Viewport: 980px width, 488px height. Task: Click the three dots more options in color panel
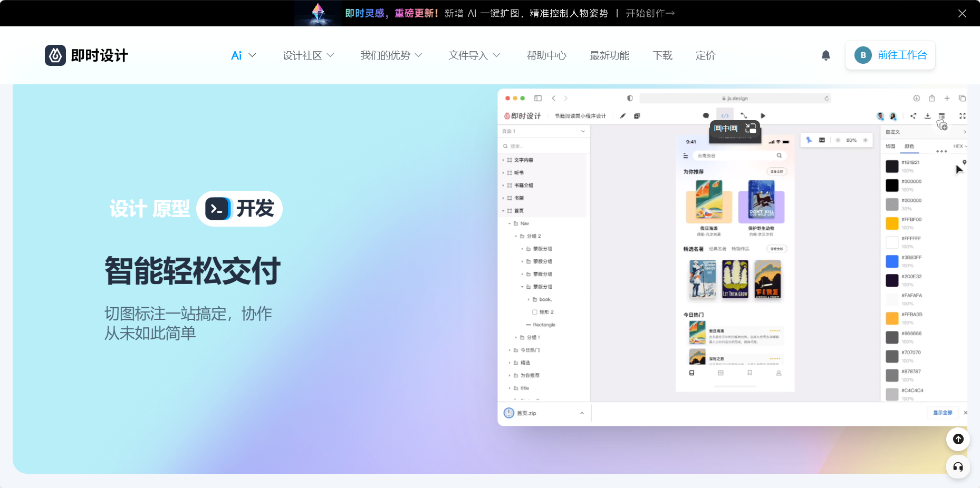tap(941, 151)
